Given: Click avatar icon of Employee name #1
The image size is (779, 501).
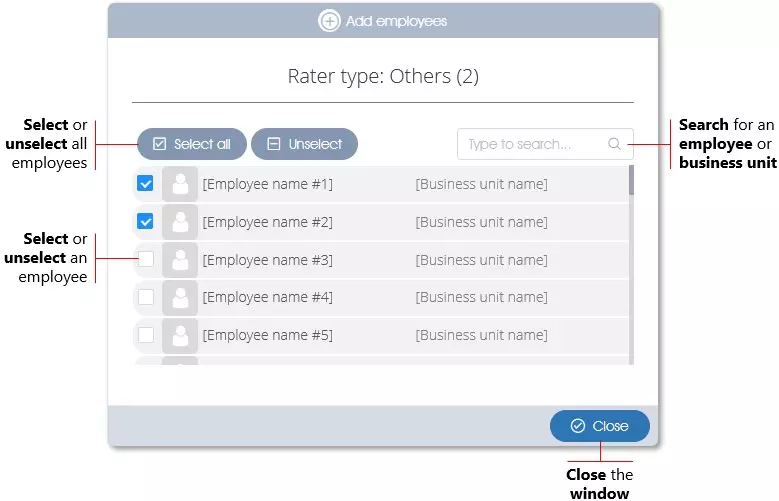Looking at the screenshot, I should click(x=180, y=184).
